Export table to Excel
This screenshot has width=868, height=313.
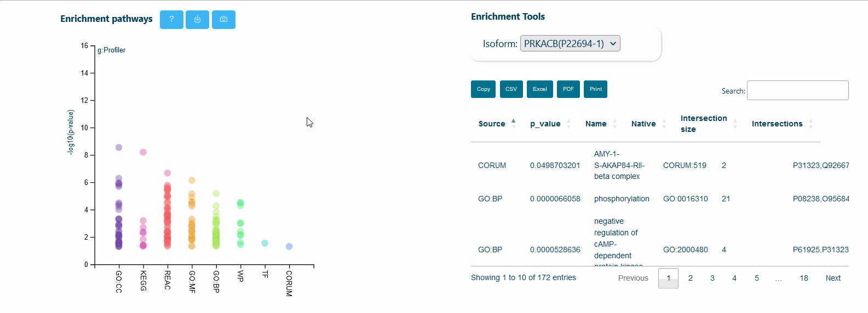(x=539, y=89)
